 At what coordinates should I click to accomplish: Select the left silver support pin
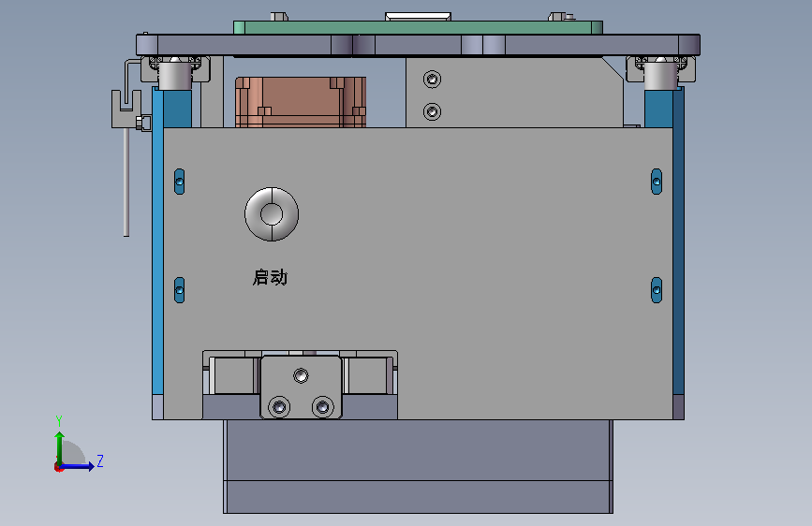[174, 76]
